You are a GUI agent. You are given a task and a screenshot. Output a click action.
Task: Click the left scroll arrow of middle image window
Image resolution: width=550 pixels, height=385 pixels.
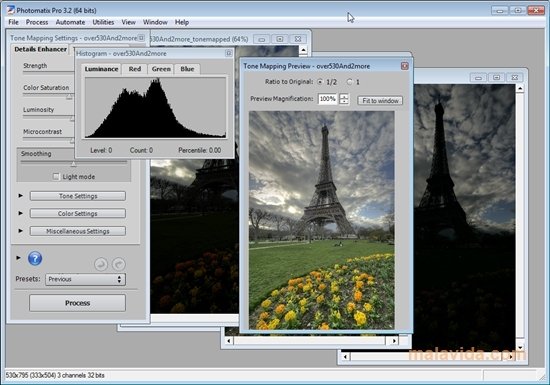(x=229, y=340)
